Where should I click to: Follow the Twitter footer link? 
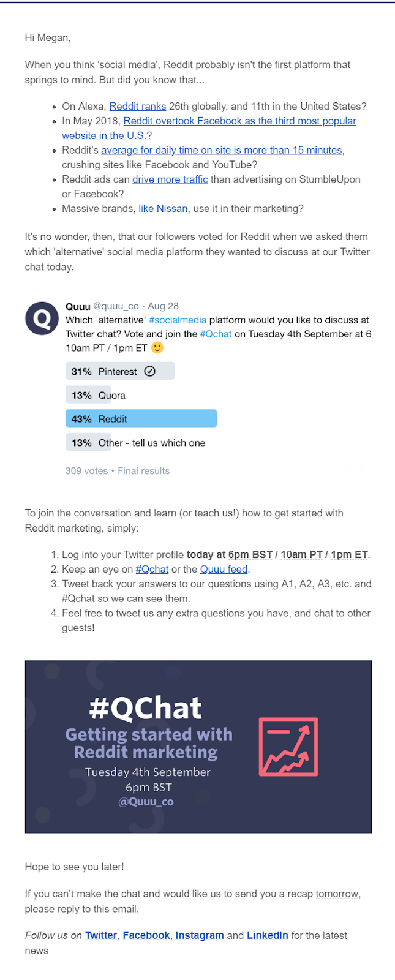(101, 935)
